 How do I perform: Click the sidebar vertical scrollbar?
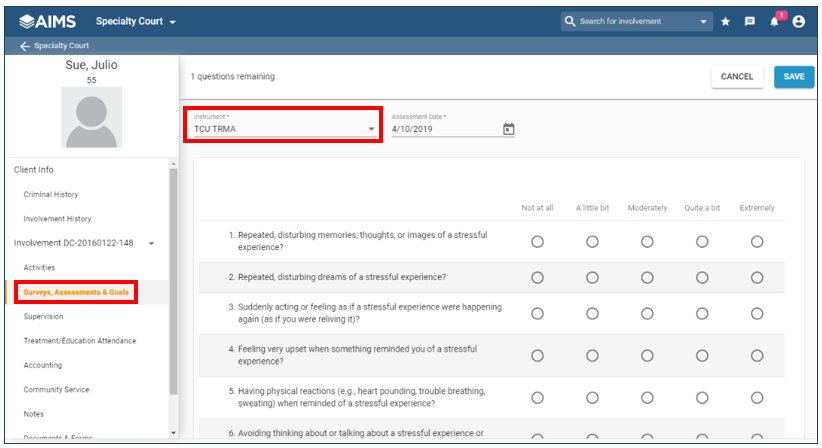click(x=173, y=280)
